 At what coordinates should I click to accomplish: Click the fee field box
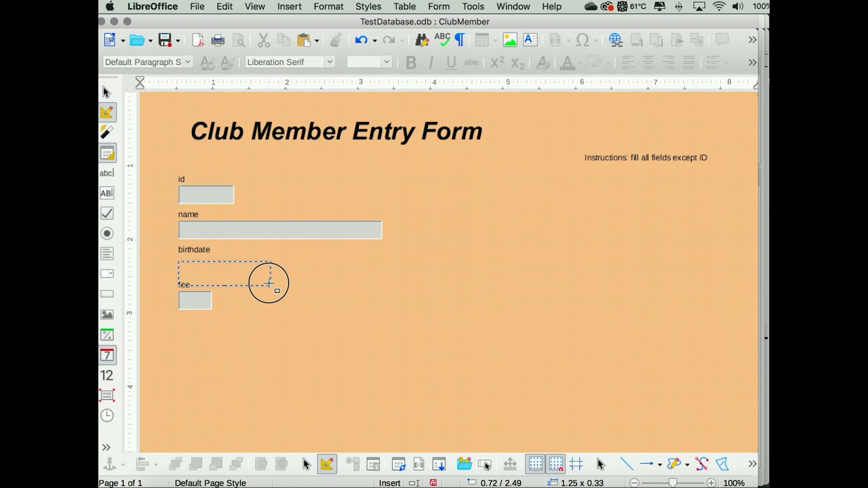pyautogui.click(x=195, y=300)
